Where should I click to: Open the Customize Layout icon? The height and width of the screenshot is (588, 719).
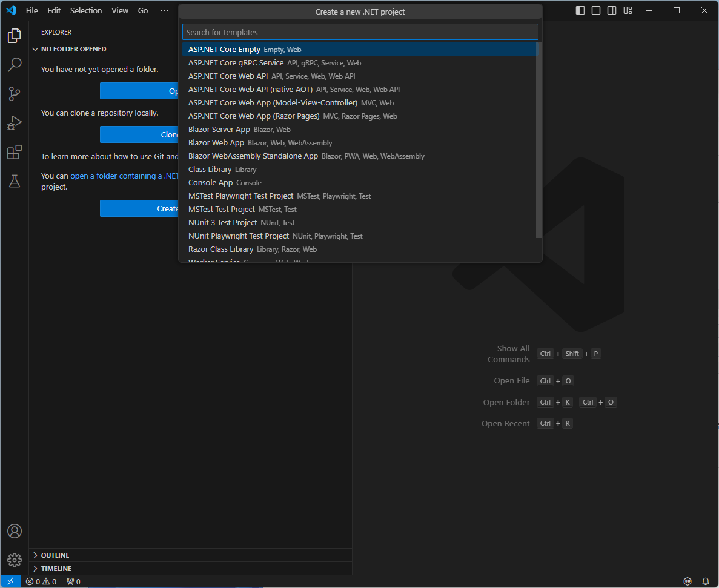pyautogui.click(x=628, y=10)
